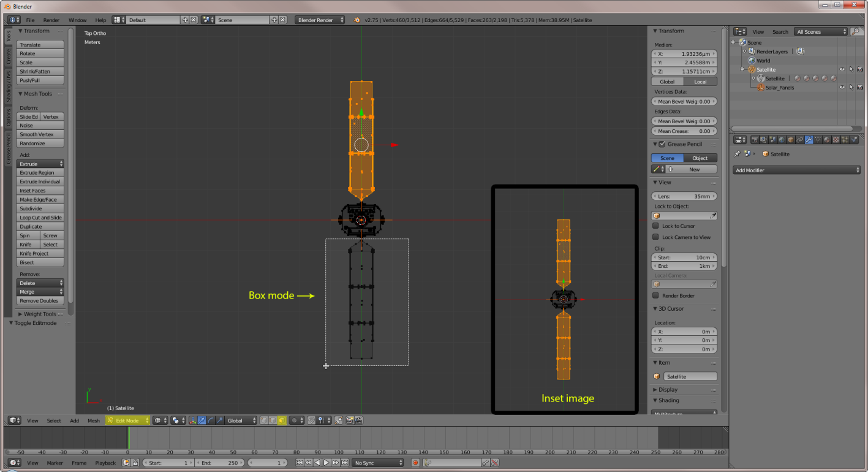
Task: Open the Modifiers wrench properties tab
Action: click(809, 140)
